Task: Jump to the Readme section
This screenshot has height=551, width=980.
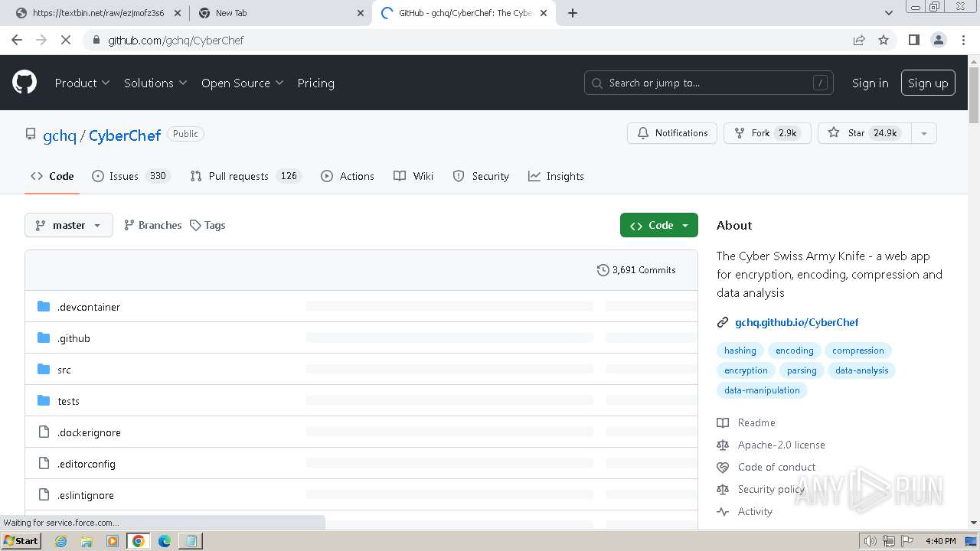Action: 746,422
